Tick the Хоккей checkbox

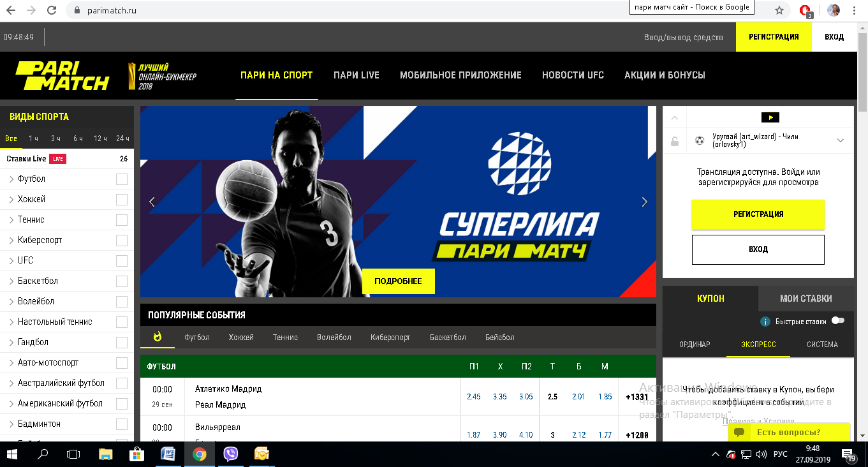click(x=122, y=200)
